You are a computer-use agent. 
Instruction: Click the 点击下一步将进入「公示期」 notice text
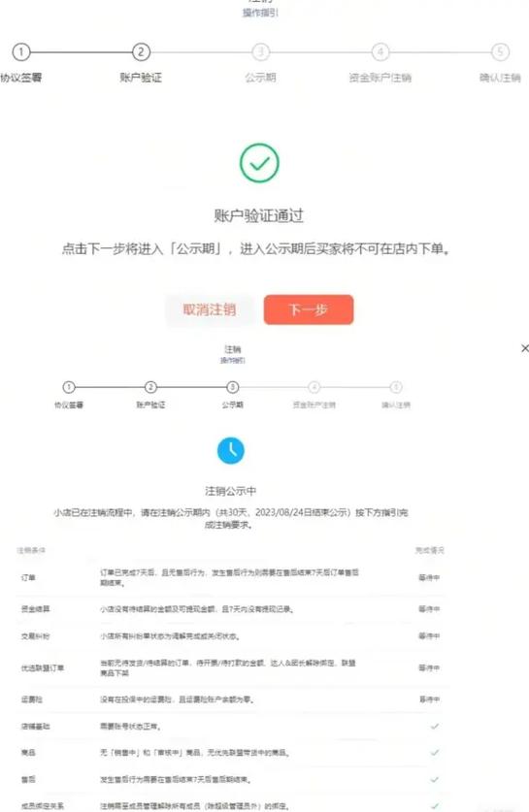(256, 249)
